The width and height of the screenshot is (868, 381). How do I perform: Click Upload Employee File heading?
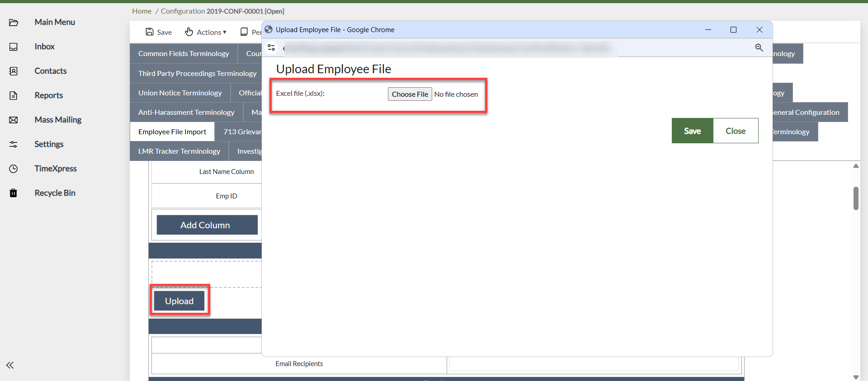click(334, 69)
